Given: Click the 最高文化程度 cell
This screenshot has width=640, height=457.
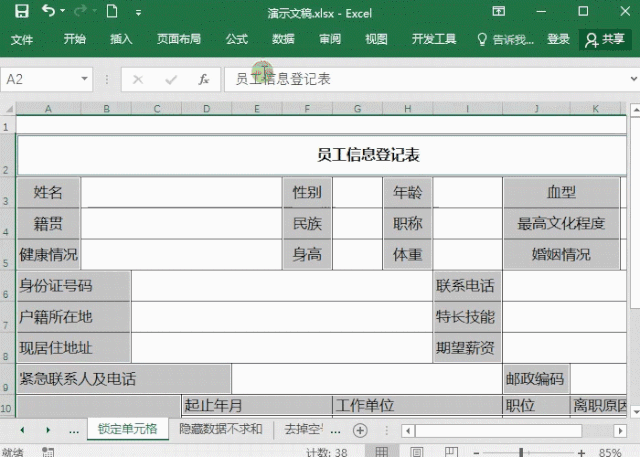Looking at the screenshot, I should pos(561,224).
